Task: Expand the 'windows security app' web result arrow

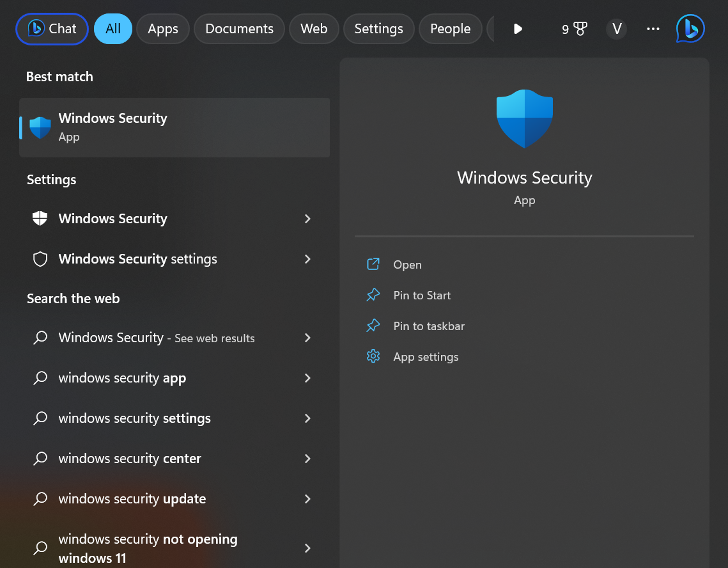Action: 307,378
